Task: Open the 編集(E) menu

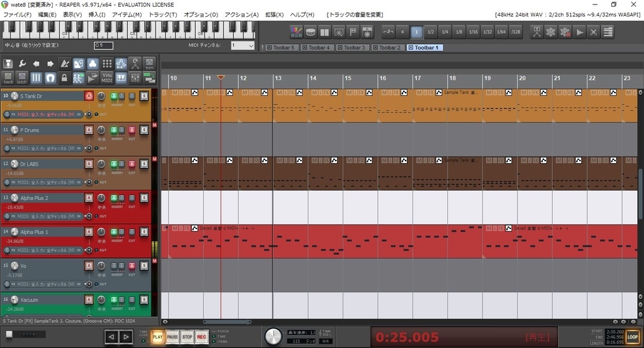Action: (47, 14)
